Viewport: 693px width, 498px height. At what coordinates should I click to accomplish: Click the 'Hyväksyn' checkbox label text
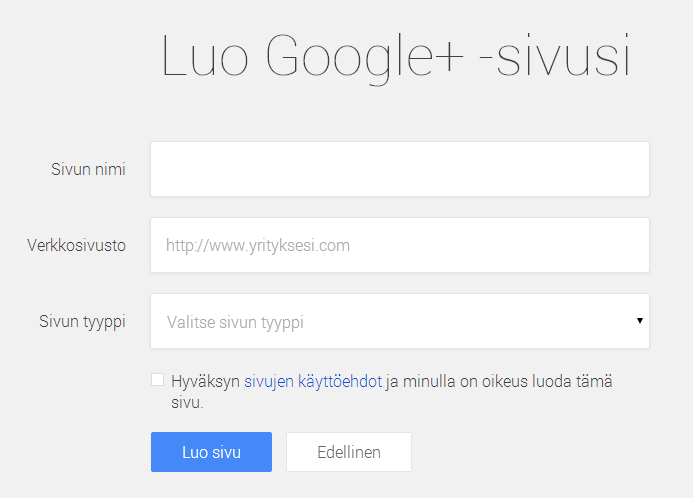pyautogui.click(x=205, y=381)
